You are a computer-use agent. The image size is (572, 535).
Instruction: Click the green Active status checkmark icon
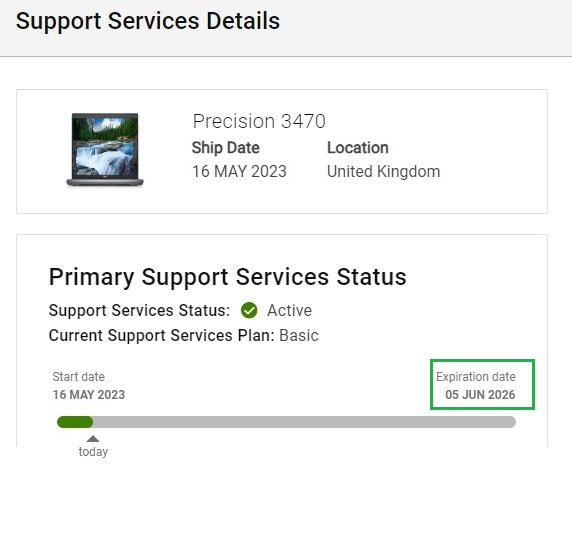click(x=249, y=310)
